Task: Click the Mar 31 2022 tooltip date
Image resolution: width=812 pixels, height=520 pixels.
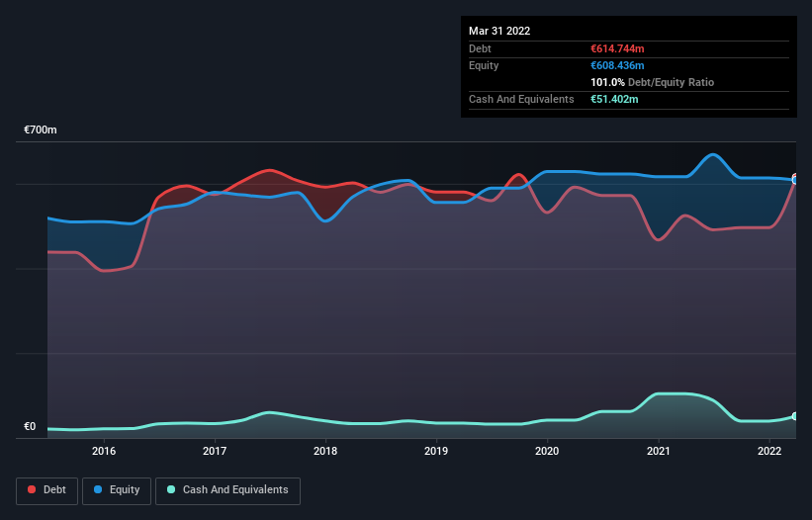Action: 499,31
